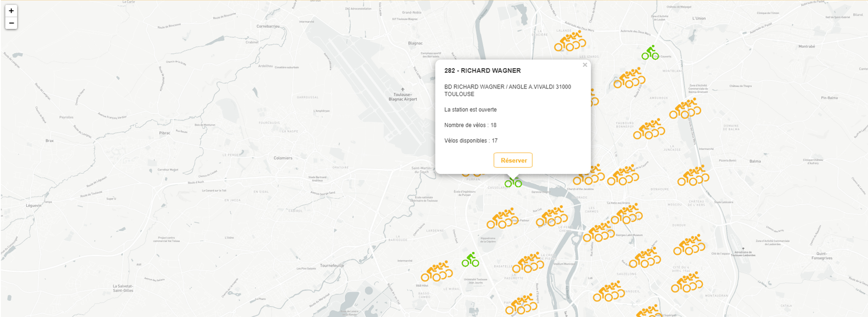Open the bike cluster on Rue de Cugnaux
Image resolution: width=868 pixels, height=317 pixels.
pyautogui.click(x=552, y=216)
